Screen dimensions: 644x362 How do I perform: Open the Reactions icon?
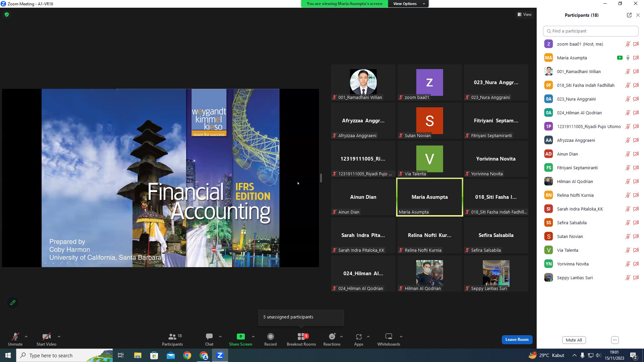pos(332,337)
